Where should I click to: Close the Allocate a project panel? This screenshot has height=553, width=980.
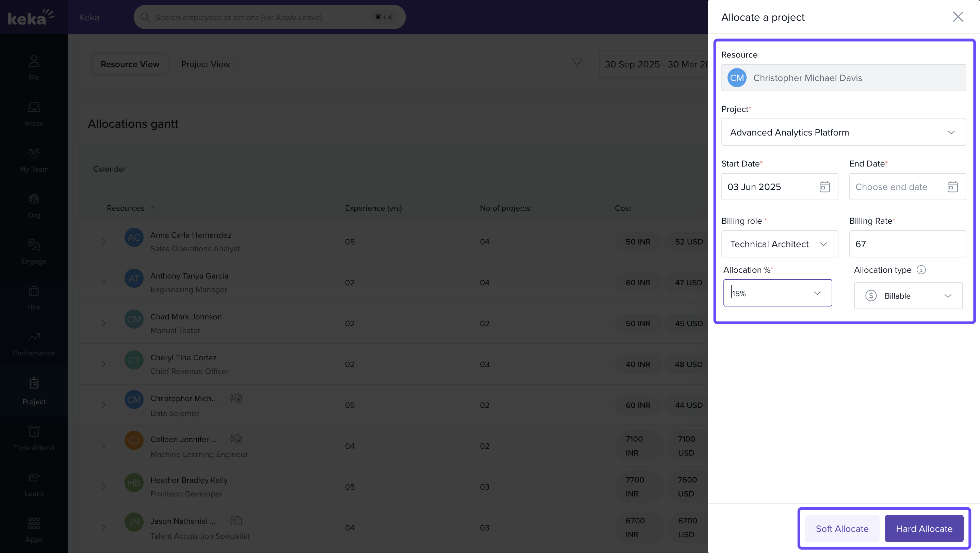point(958,17)
